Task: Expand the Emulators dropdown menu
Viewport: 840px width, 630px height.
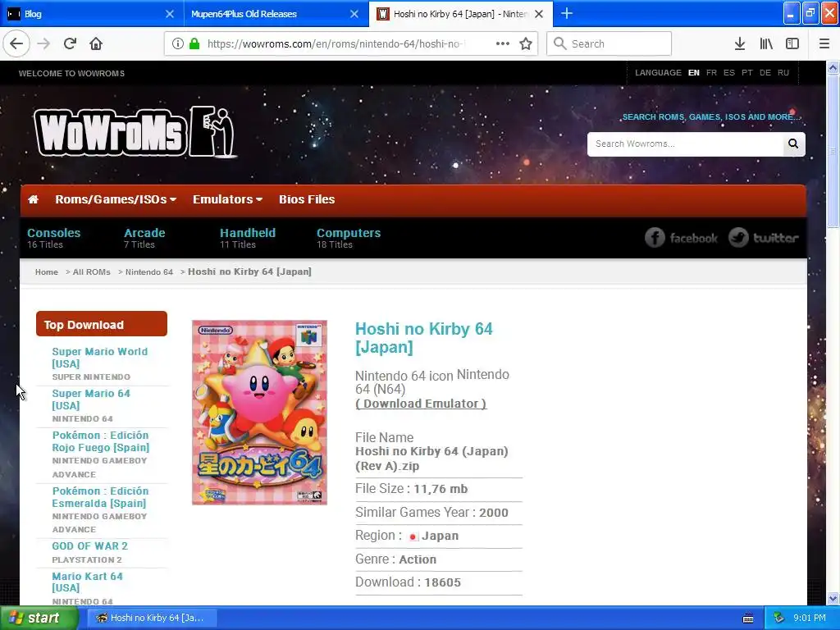Action: [228, 199]
